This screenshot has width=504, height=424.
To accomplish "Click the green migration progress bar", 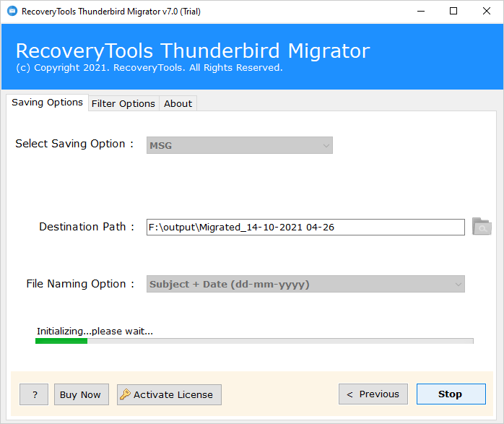I will coord(254,341).
